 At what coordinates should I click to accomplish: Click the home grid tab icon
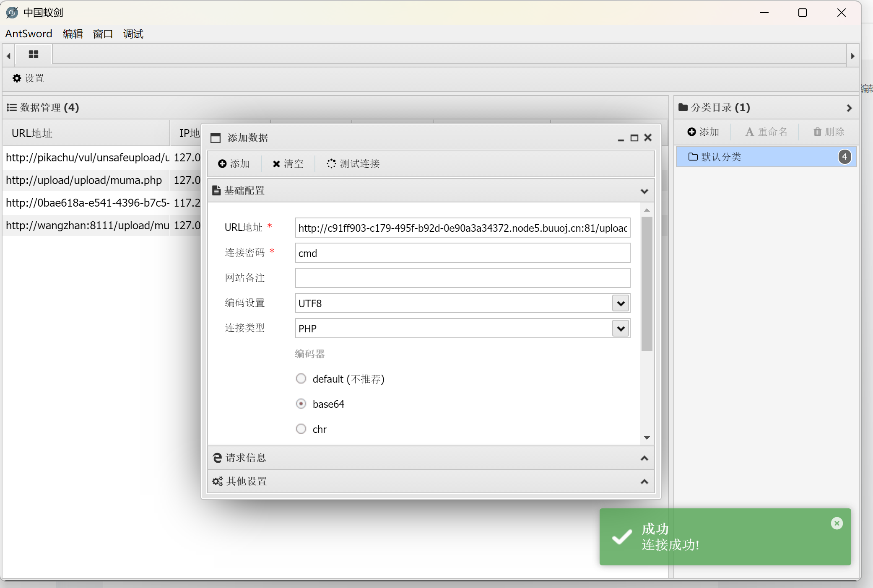coord(33,55)
